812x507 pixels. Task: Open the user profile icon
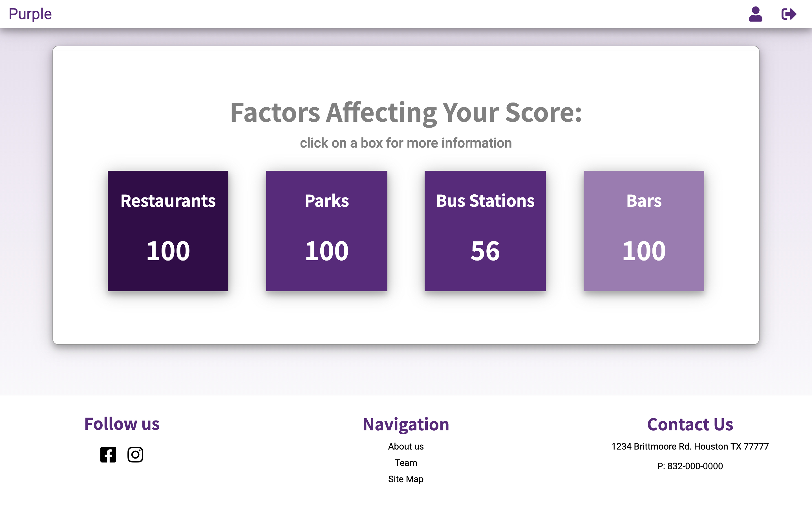tap(755, 14)
